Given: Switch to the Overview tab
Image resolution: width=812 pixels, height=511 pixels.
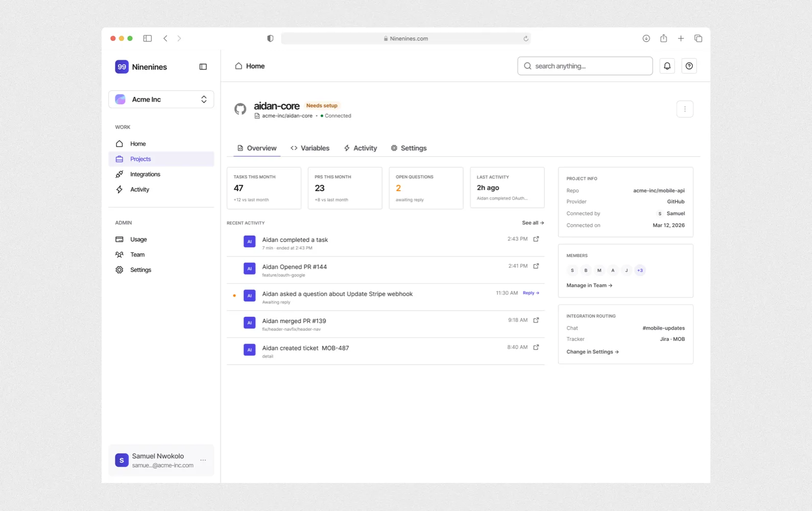Looking at the screenshot, I should [257, 148].
